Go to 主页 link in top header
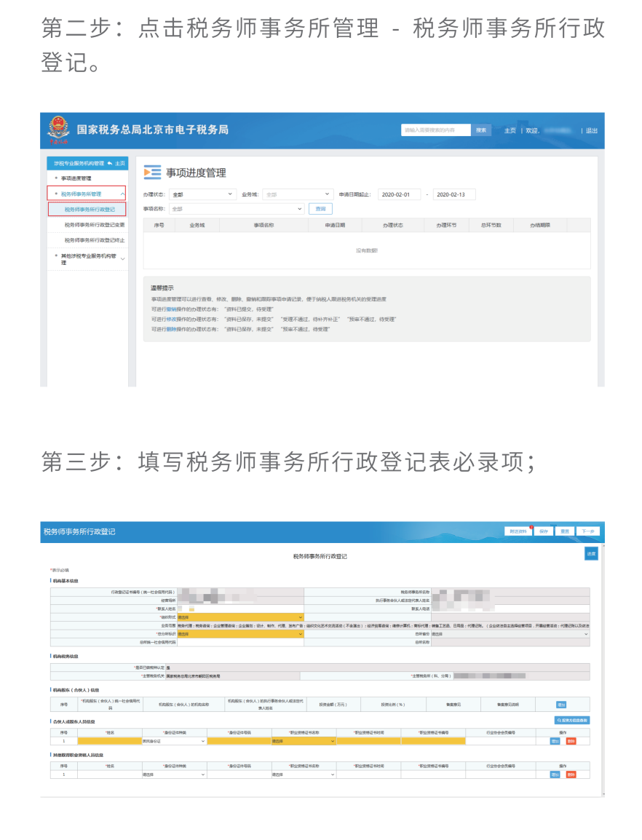The width and height of the screenshot is (642, 840). pyautogui.click(x=510, y=131)
